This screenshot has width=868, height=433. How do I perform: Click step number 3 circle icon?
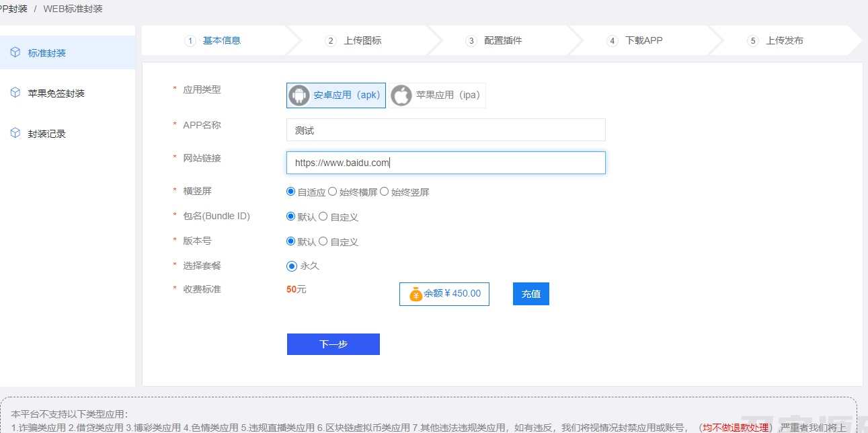coord(471,40)
